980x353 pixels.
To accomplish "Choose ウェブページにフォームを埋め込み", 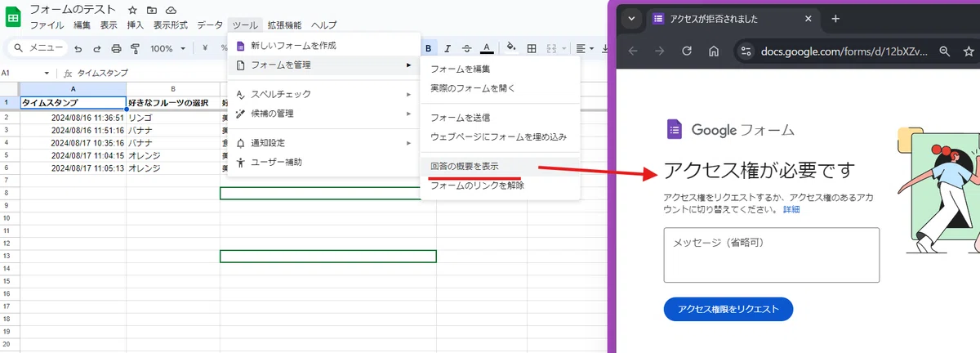I will pyautogui.click(x=500, y=136).
